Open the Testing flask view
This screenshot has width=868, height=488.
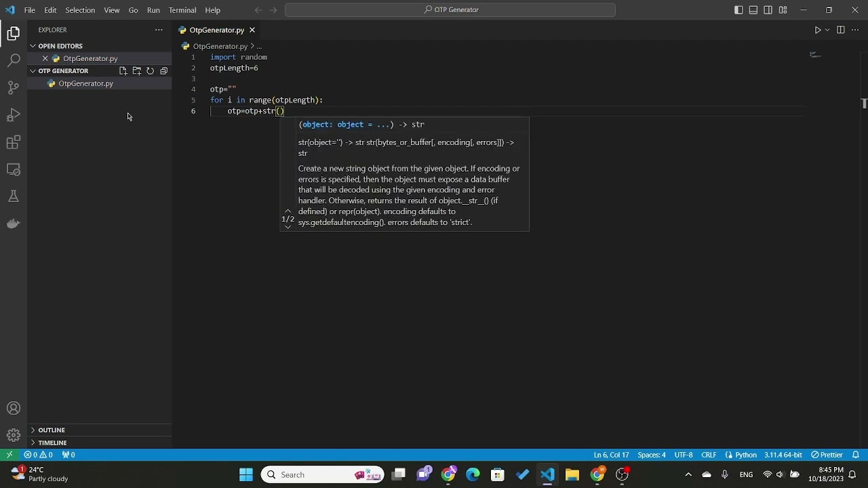coord(14,197)
